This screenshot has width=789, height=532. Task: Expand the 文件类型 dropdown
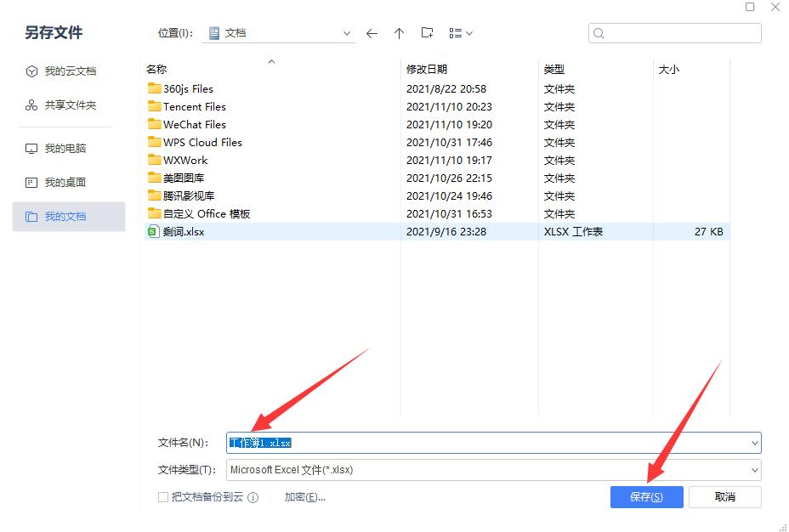754,470
